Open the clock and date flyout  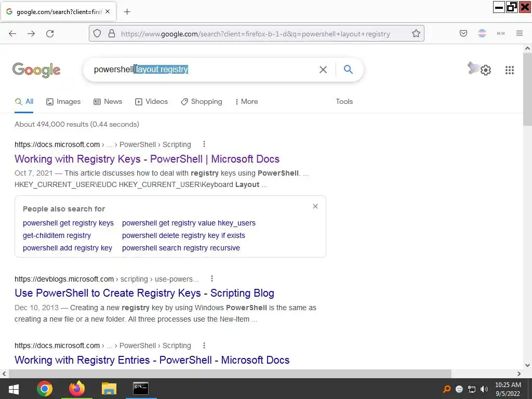[508, 389]
